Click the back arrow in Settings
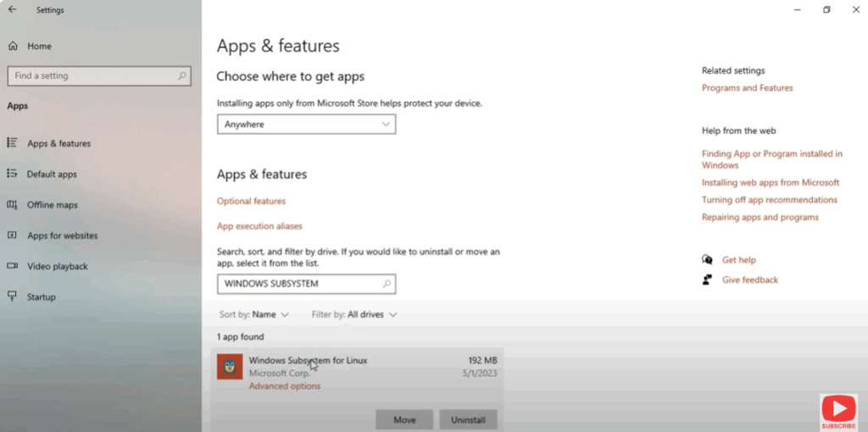Screen dimensions: 868x432 [12, 9]
